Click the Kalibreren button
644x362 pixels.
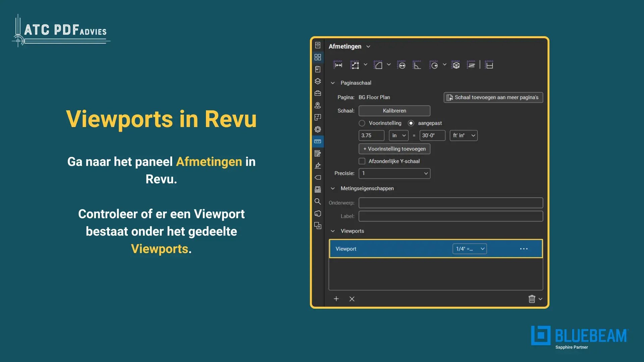click(394, 111)
